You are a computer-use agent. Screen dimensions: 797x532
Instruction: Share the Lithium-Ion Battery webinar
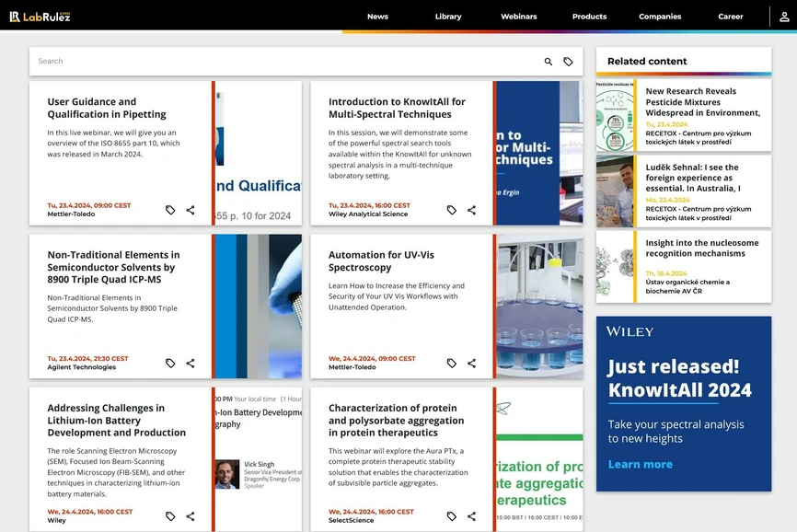[191, 516]
